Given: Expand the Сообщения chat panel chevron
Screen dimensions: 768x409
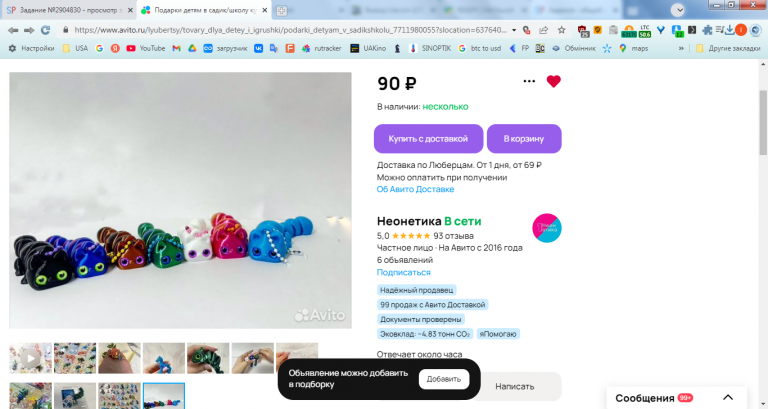Looking at the screenshot, I should tap(728, 398).
